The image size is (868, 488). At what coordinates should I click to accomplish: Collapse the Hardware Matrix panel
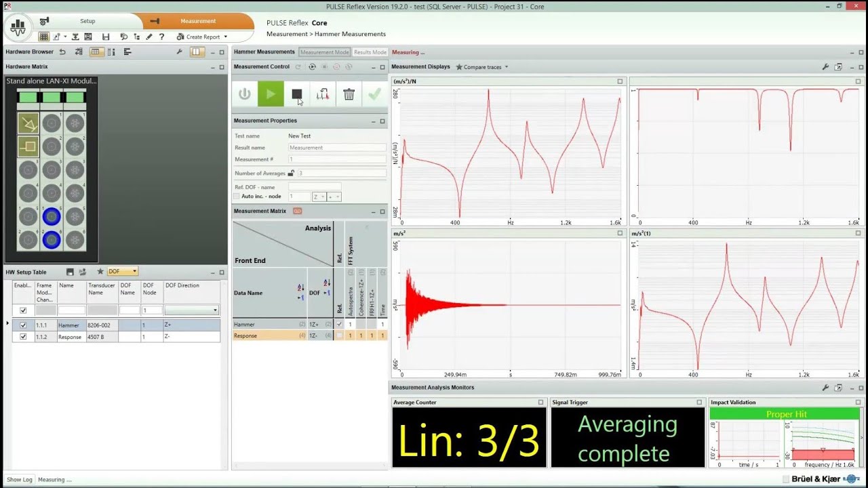point(212,67)
